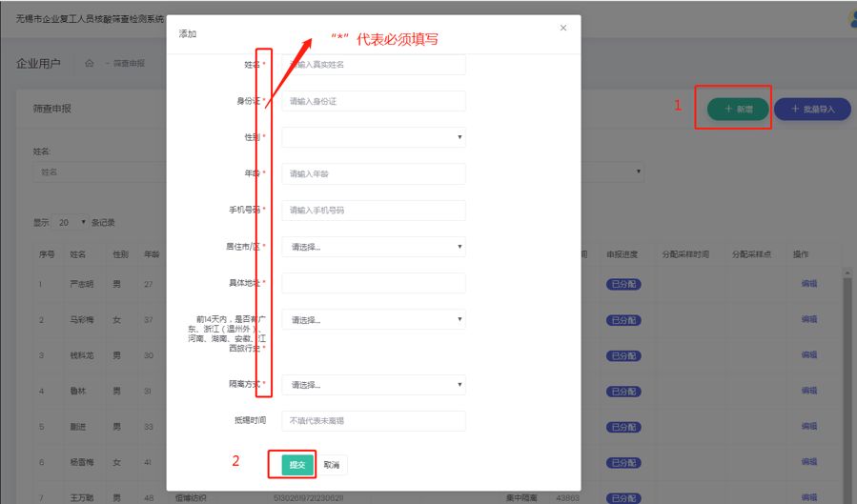Click 编辑 link in the first table row
Viewport: 857px width, 504px height.
click(x=808, y=284)
